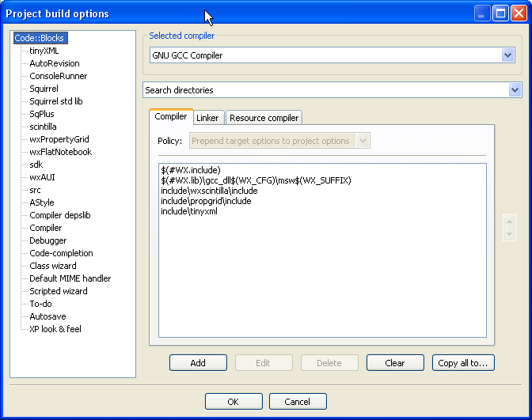The height and width of the screenshot is (420, 532).
Task: Minimize the Project build options window
Action: (482, 13)
